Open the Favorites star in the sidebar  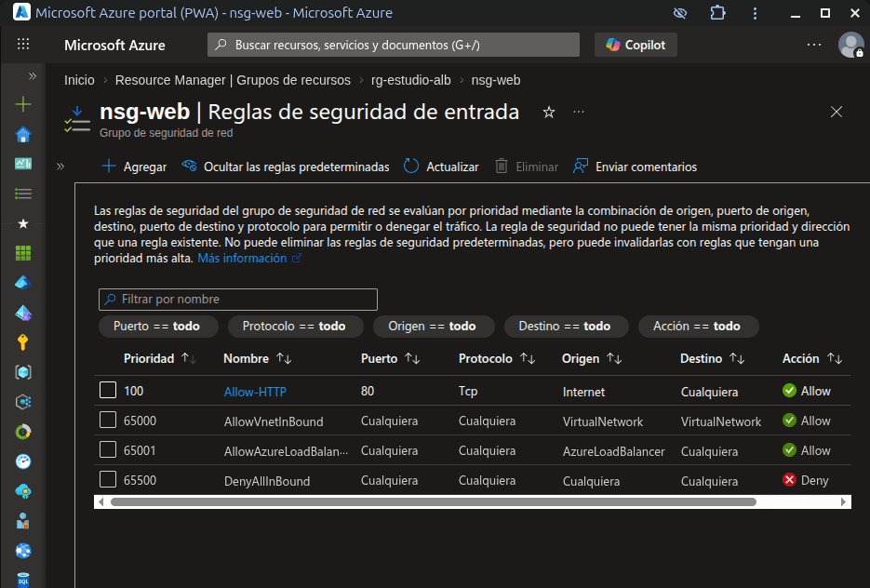pos(23,223)
